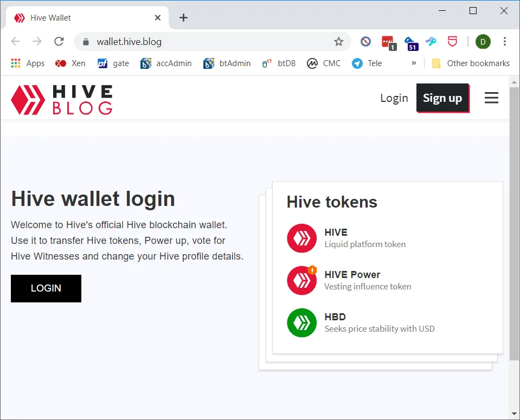Open a new browser tab

pyautogui.click(x=183, y=17)
